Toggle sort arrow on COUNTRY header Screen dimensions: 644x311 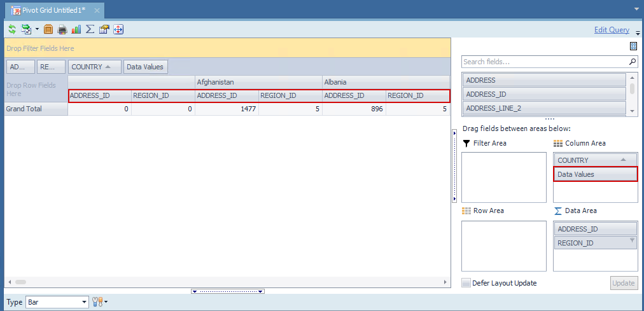[108, 67]
